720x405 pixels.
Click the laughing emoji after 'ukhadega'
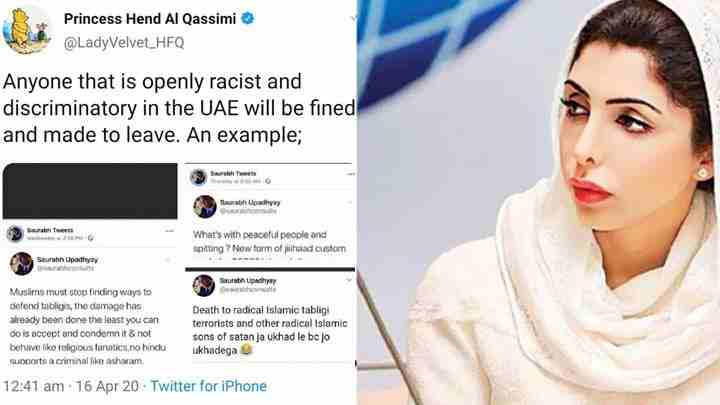click(x=246, y=350)
